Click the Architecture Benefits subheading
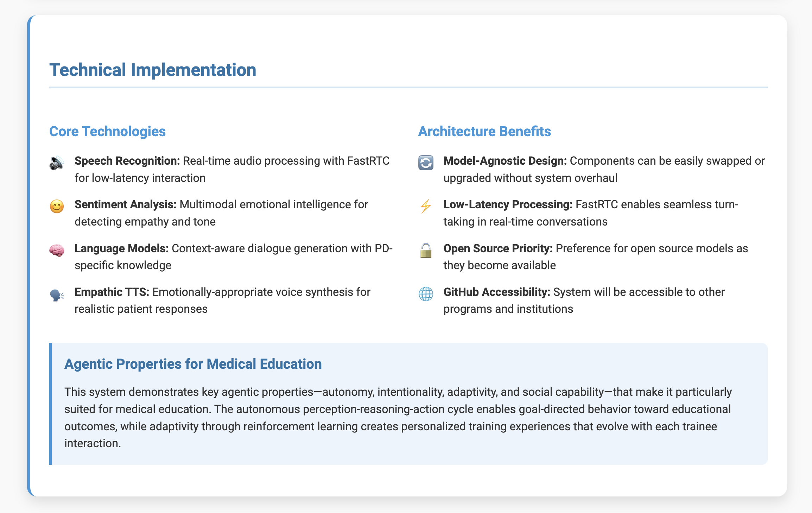The width and height of the screenshot is (812, 513). pyautogui.click(x=484, y=131)
